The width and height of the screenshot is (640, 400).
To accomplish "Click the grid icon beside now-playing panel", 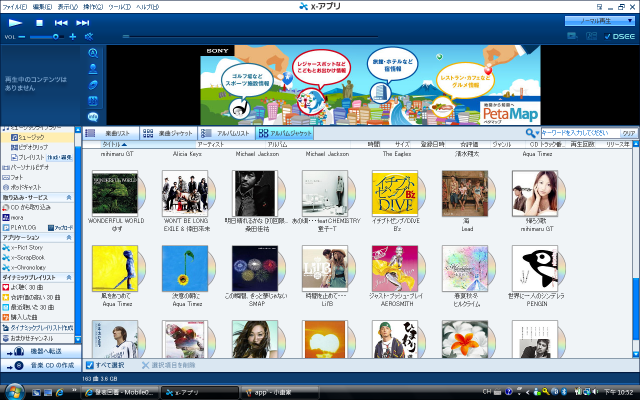I will click(x=93, y=101).
